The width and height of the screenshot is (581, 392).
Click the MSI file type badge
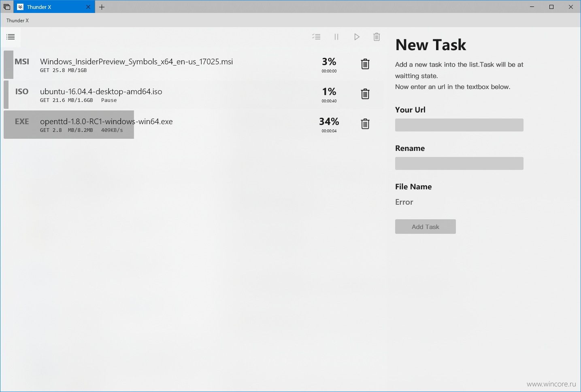pyautogui.click(x=22, y=61)
